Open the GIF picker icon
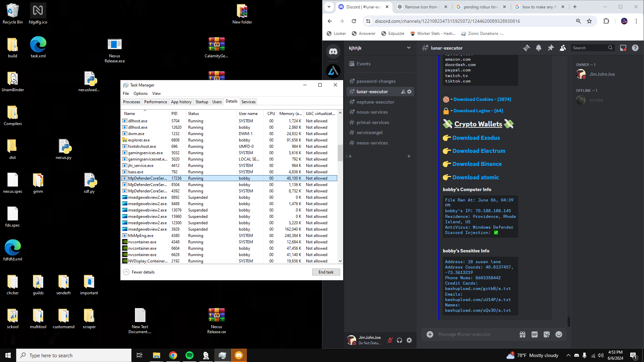 [534, 334]
